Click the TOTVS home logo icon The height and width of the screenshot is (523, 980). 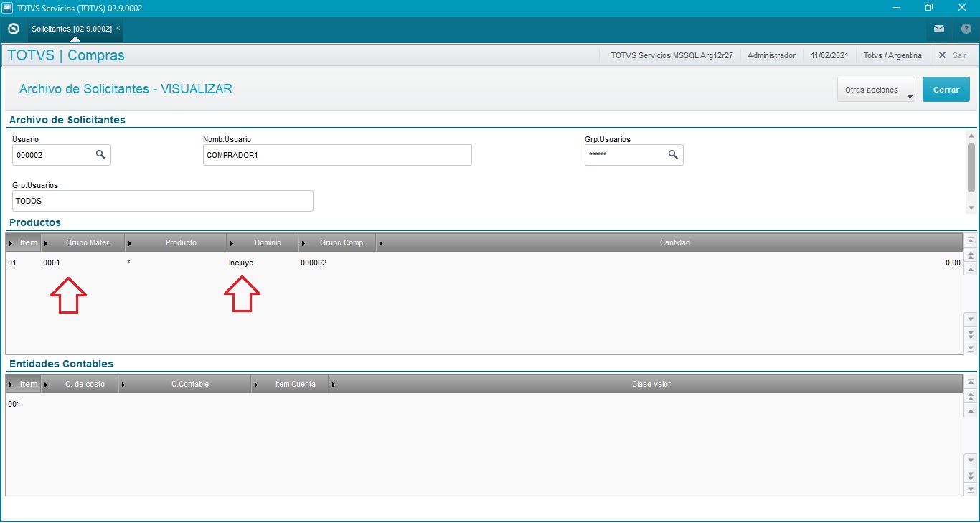coord(13,29)
